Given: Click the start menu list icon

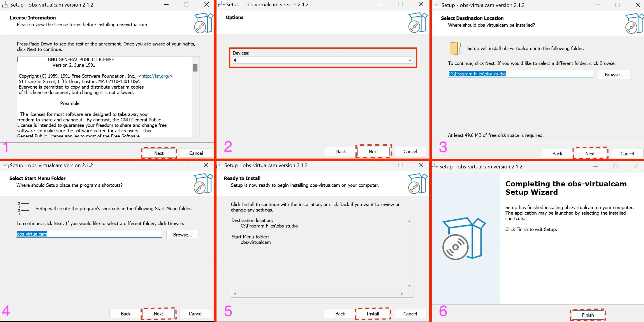Looking at the screenshot, I should pos(23,209).
